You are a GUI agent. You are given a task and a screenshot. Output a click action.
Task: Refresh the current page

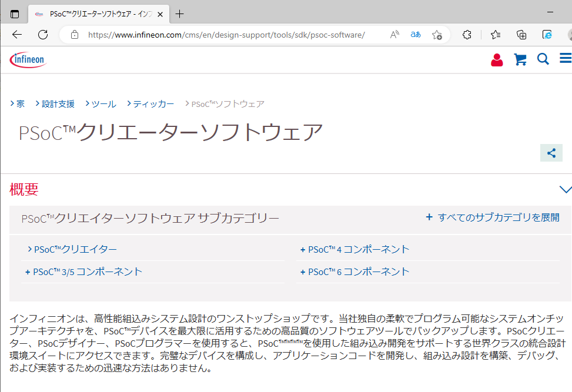[43, 35]
